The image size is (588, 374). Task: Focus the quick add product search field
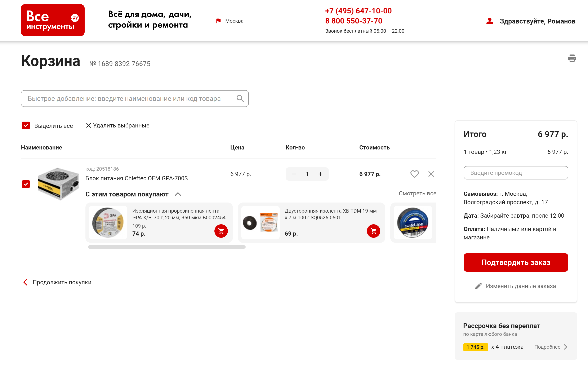click(135, 99)
